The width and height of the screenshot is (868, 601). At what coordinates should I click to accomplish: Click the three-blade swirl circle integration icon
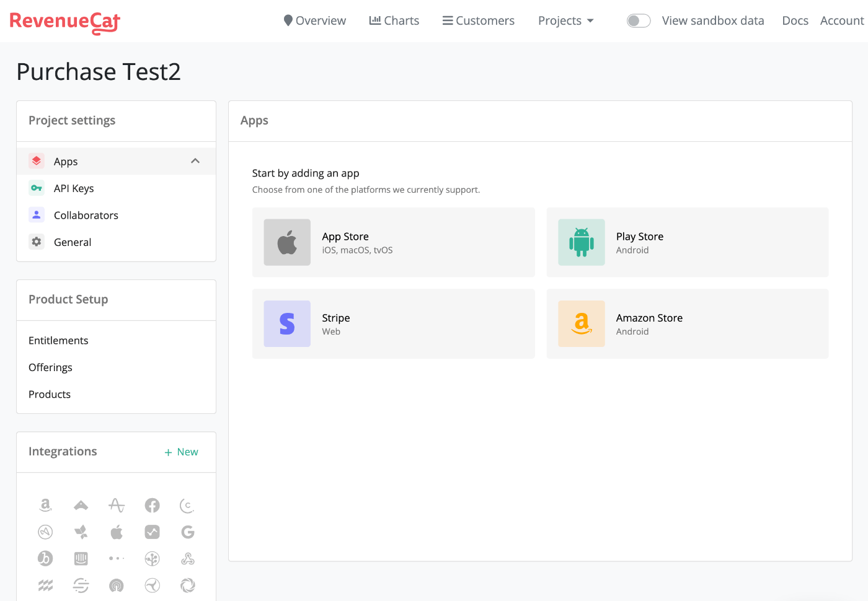point(152,586)
